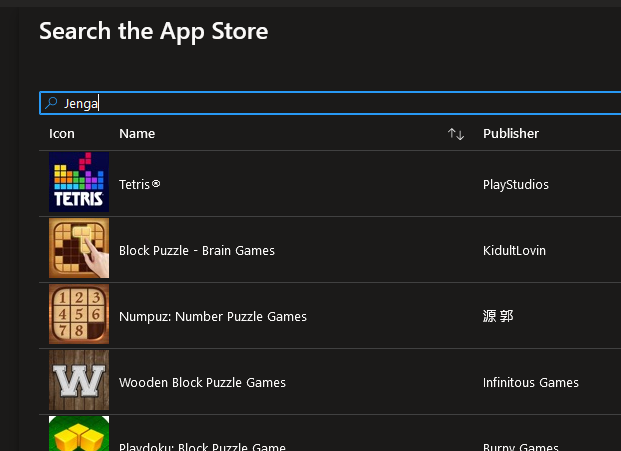Click the Block Puzzle wooden icon
The width and height of the screenshot is (621, 451).
(x=79, y=248)
